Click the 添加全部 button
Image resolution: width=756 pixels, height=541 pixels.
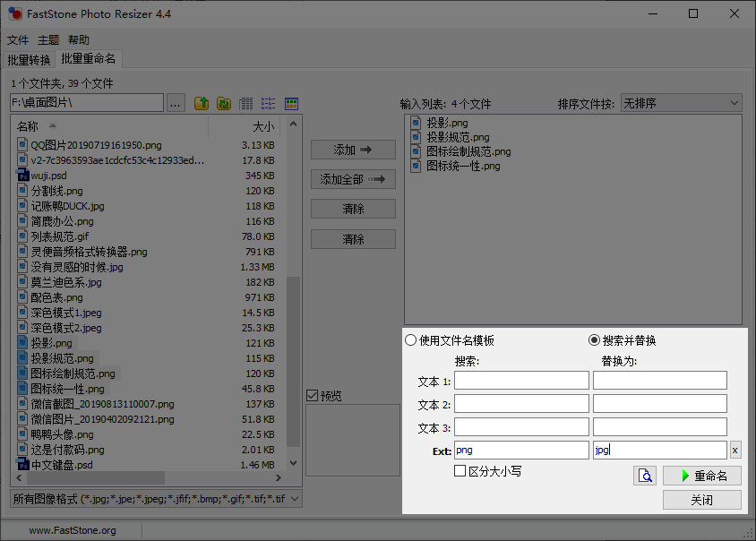tap(353, 179)
